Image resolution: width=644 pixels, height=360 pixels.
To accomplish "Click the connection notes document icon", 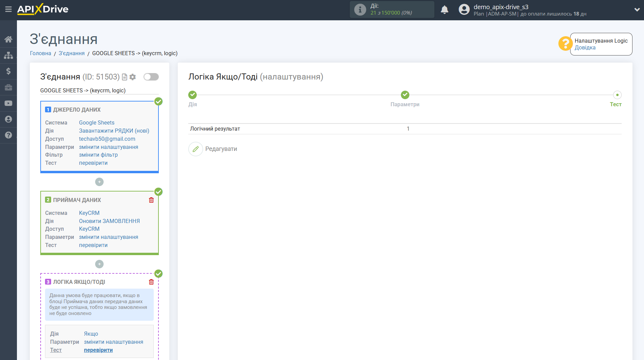I will coord(125,77).
